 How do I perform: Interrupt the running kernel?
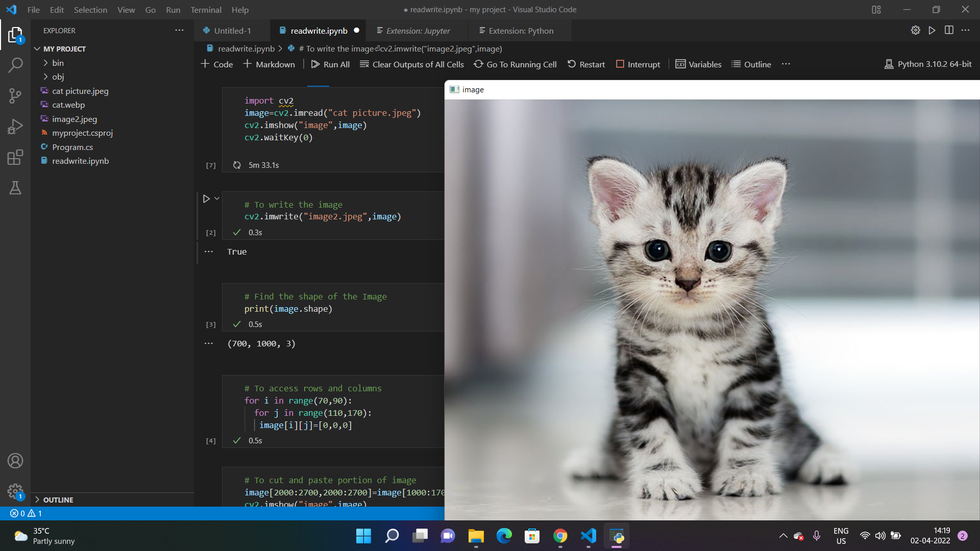[x=638, y=64]
